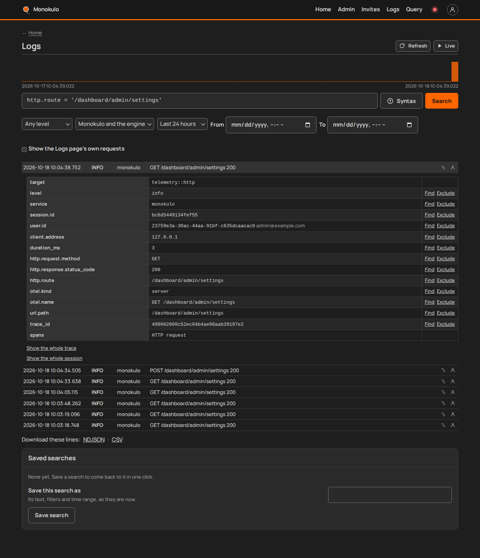Click the orange Search button

[442, 101]
